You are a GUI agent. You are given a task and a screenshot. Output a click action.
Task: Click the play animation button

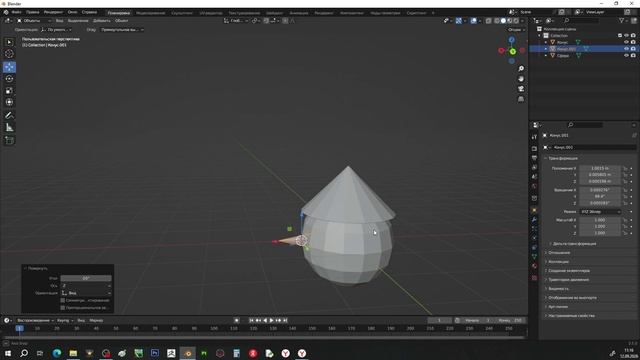point(271,320)
